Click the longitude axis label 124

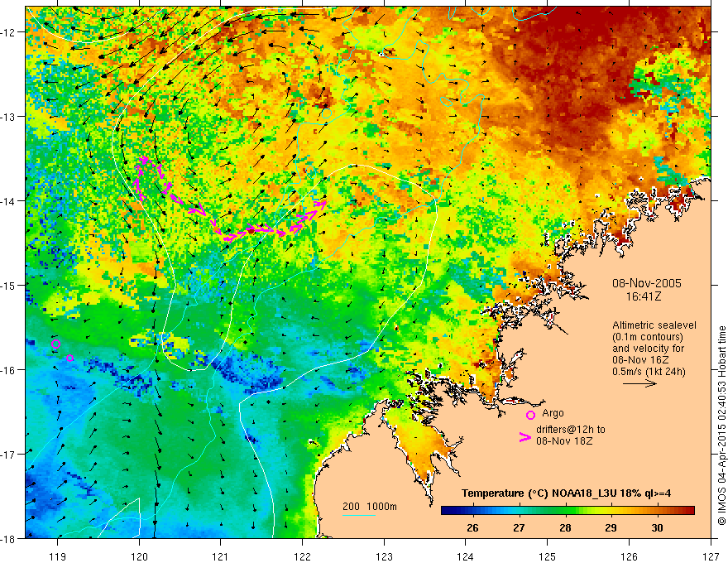tap(466, 556)
